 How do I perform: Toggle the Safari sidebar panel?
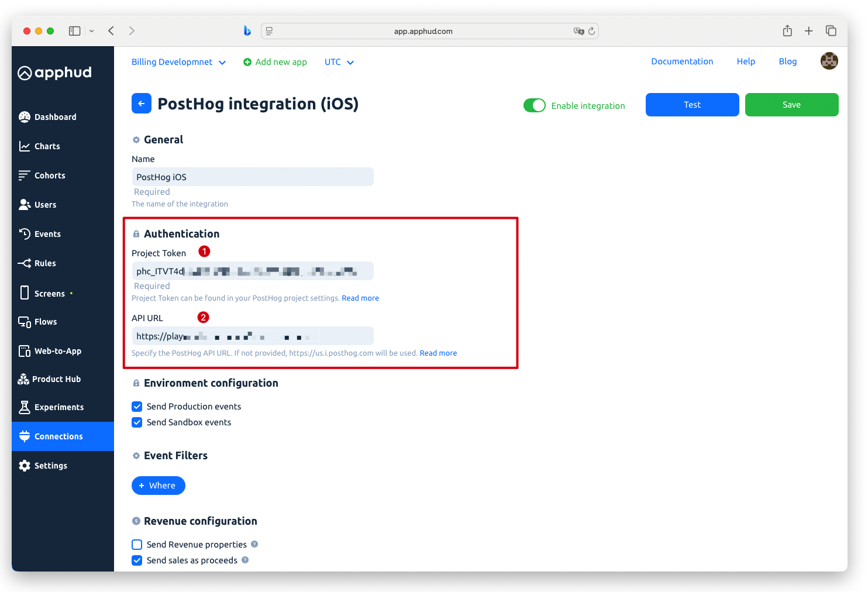point(74,31)
